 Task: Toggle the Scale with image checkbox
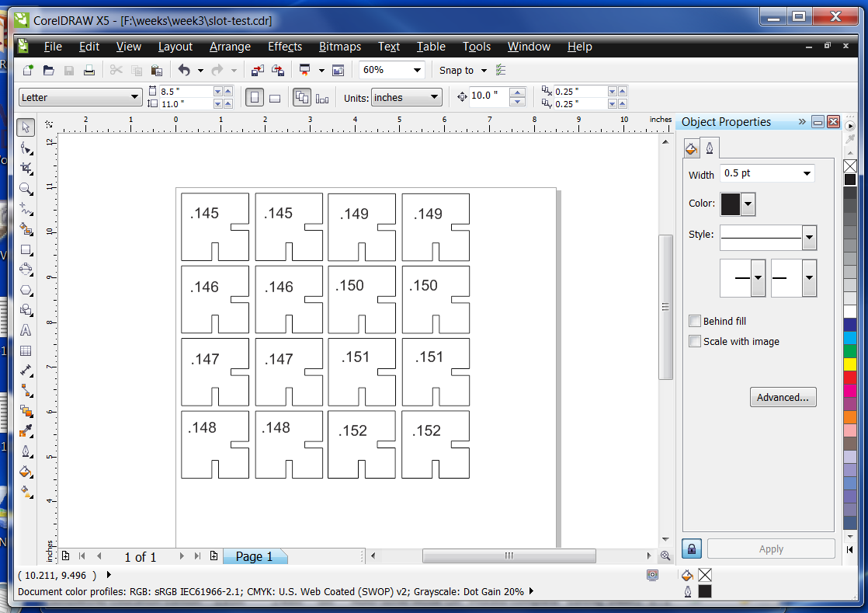[695, 341]
